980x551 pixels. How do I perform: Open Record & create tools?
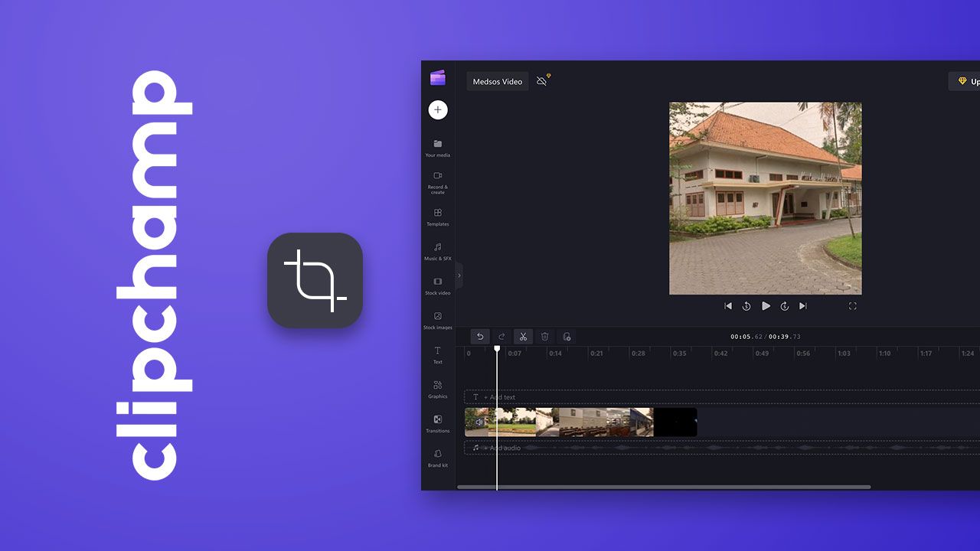pos(438,181)
